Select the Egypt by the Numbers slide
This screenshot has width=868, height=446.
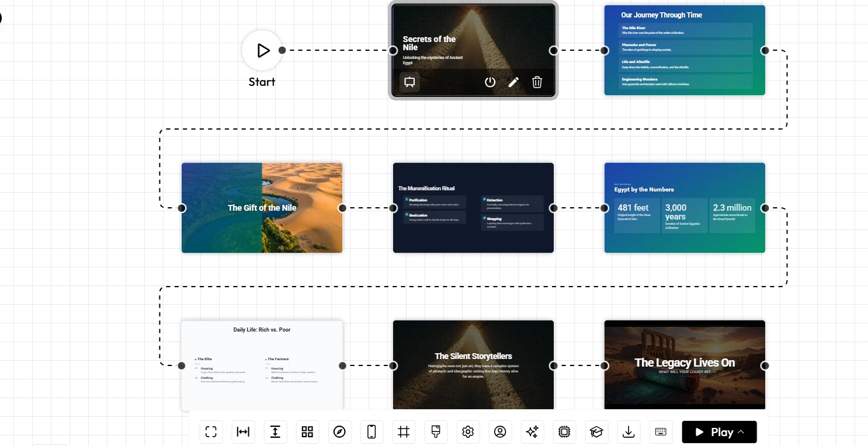pos(685,208)
